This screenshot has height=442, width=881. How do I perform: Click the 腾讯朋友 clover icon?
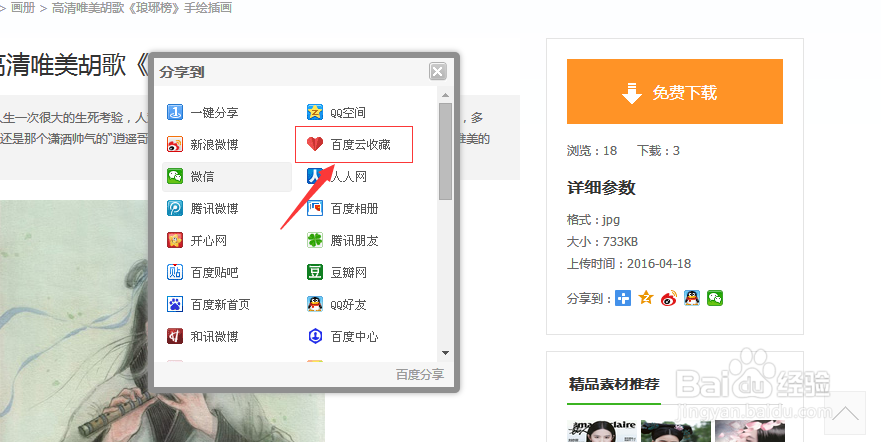pyautogui.click(x=315, y=240)
